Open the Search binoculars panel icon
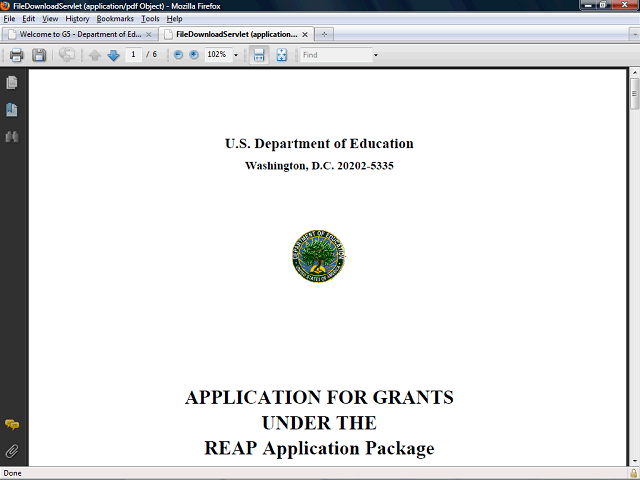 12,137
